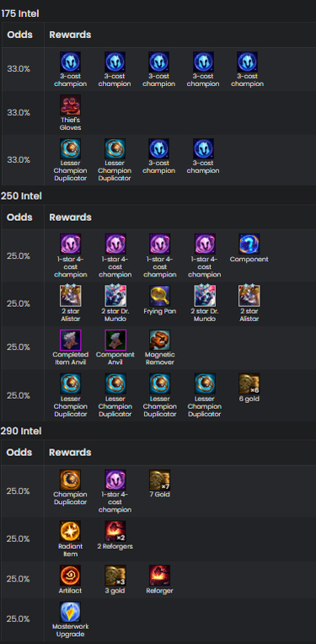This screenshot has height=644, width=316.
Task: Click the 3 gold reward icon
Action: click(x=115, y=575)
